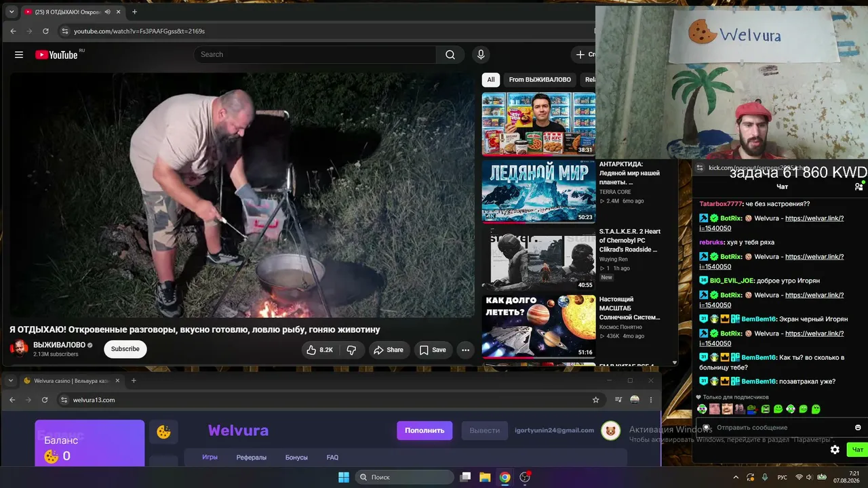
Task: Share the YouTube video
Action: pyautogui.click(x=389, y=350)
